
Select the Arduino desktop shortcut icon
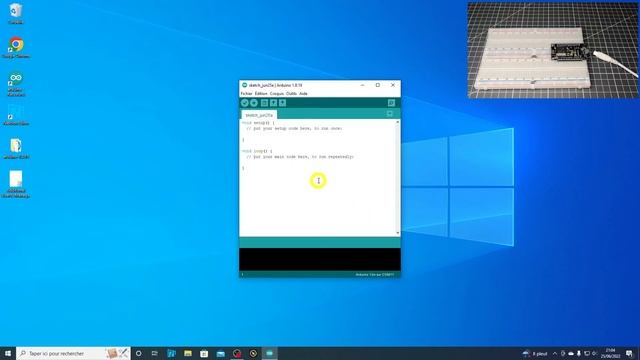click(x=16, y=84)
